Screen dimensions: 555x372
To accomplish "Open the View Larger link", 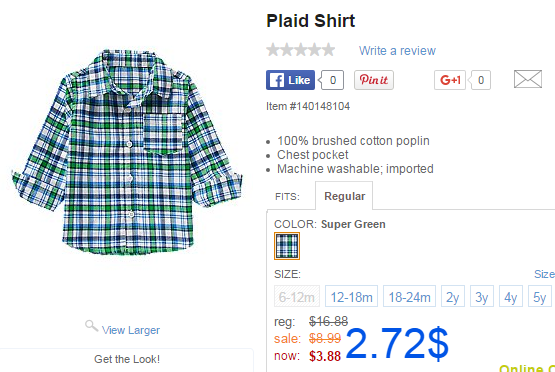I will (x=131, y=330).
